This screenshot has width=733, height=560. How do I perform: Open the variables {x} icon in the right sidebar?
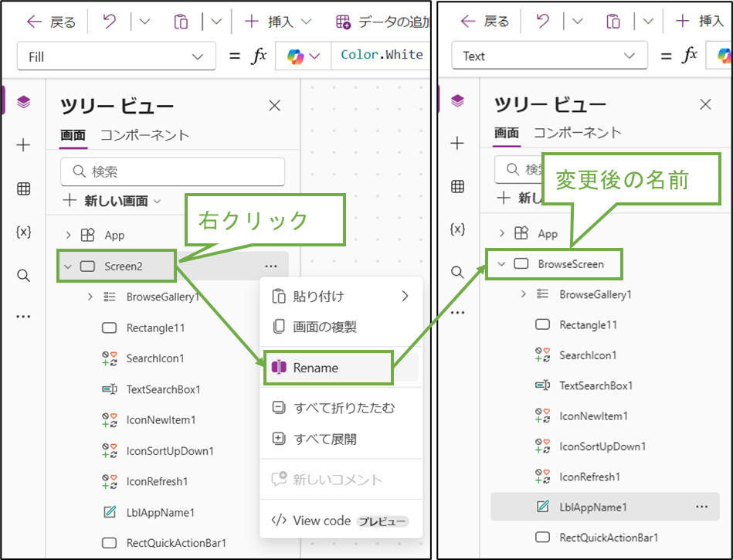(x=458, y=229)
